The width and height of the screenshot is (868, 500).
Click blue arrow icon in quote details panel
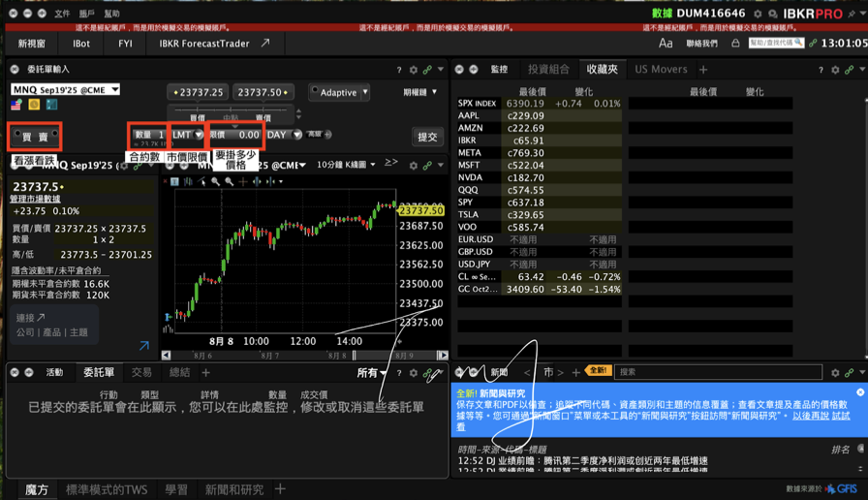(144, 346)
